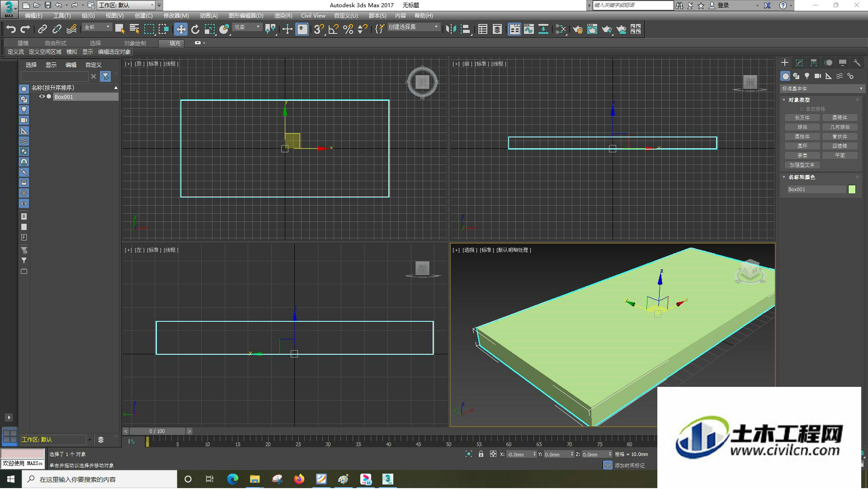The height and width of the screenshot is (489, 868).
Task: Open the Schematic View
Action: pyautogui.click(x=543, y=29)
